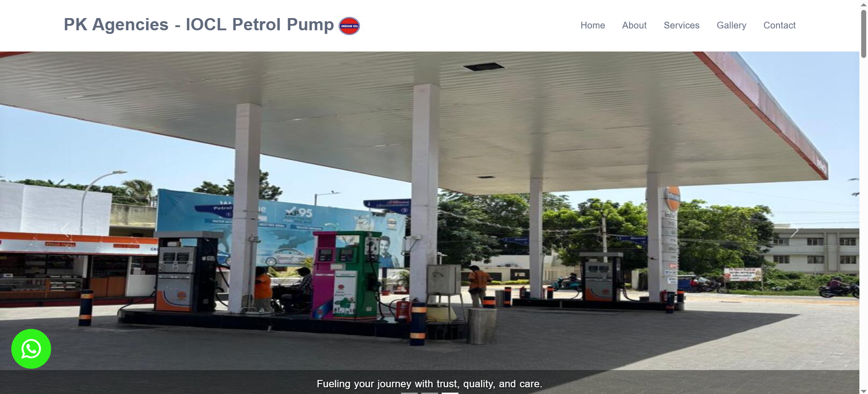
Task: Click the Indian Oil logo in header
Action: click(349, 26)
